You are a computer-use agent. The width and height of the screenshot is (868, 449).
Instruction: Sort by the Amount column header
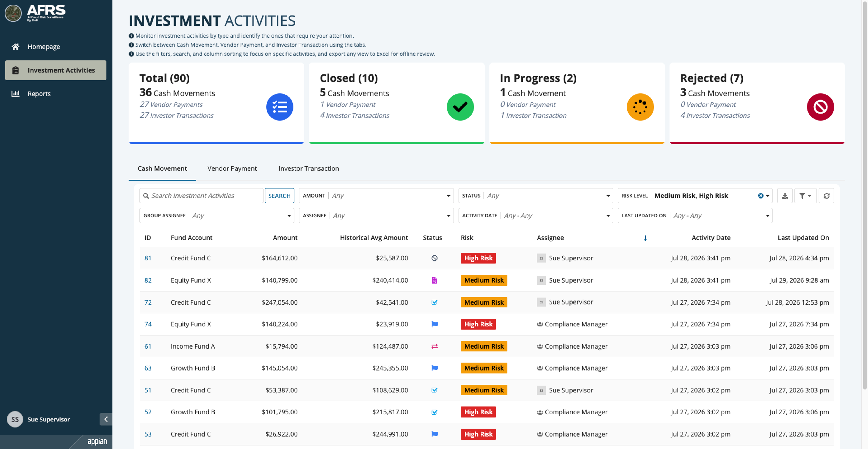(285, 238)
